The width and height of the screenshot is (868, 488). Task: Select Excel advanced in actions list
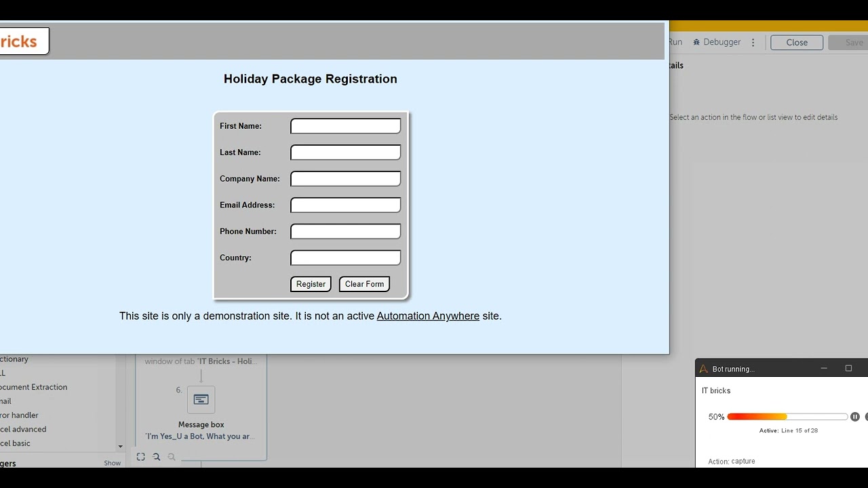click(23, 429)
